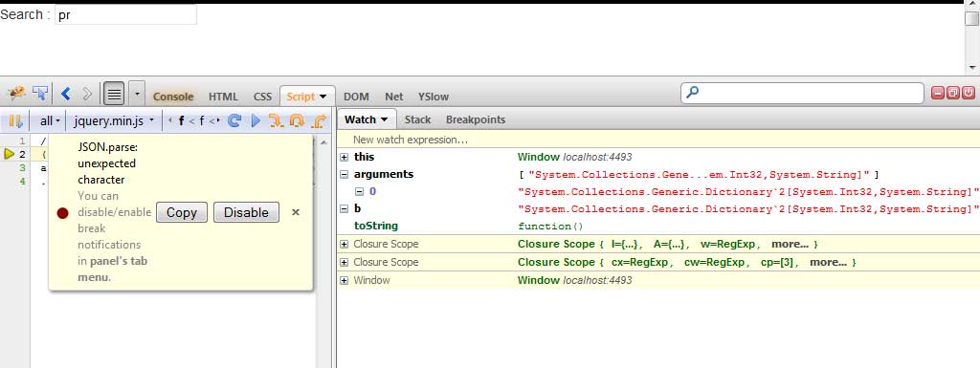Viewport: 980px width, 368px height.
Task: Switch to the CSS panel tab
Action: [262, 97]
